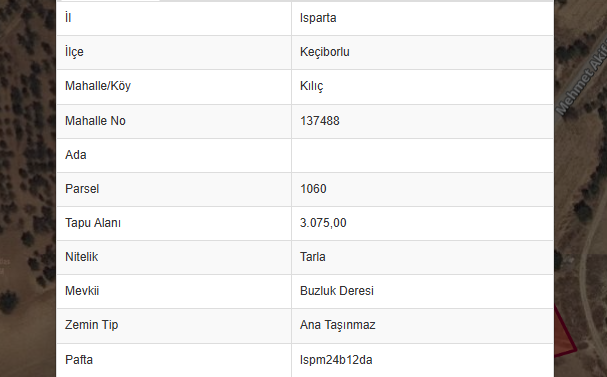Select the Ana Taşınmaz value

(338, 325)
